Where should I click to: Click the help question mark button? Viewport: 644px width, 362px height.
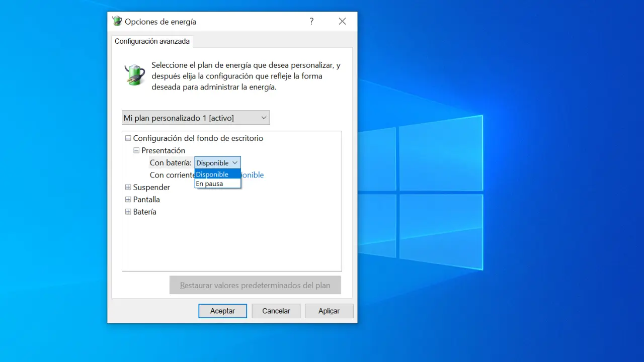point(312,21)
